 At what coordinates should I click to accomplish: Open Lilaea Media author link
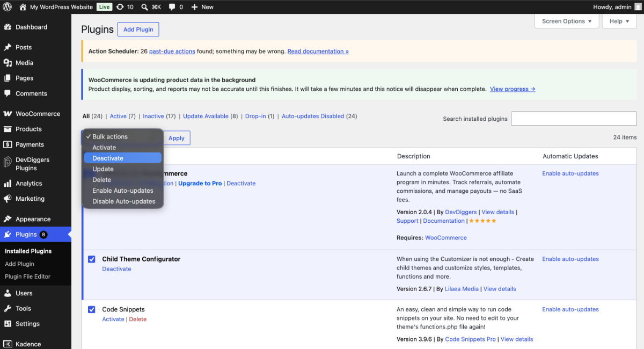click(x=462, y=289)
